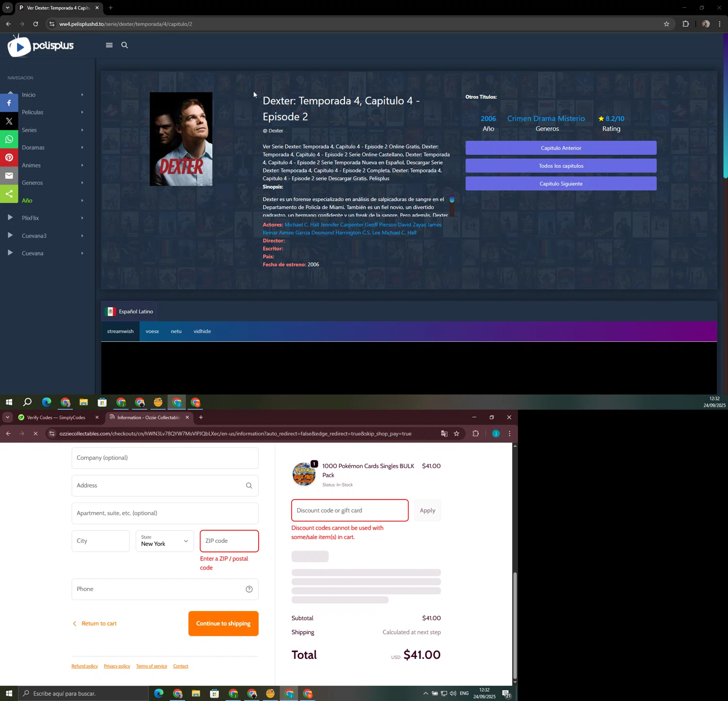The image size is (728, 701).
Task: Click the Chrome profile avatar in top window
Action: click(x=706, y=24)
